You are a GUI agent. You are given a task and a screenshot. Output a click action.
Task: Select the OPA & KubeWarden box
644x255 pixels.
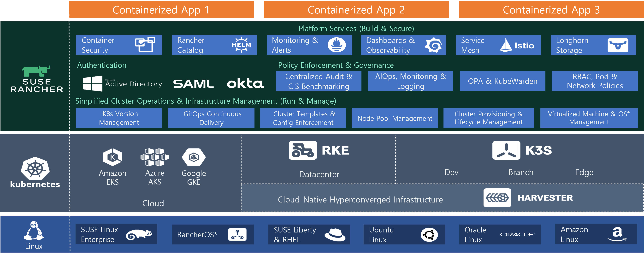[502, 81]
